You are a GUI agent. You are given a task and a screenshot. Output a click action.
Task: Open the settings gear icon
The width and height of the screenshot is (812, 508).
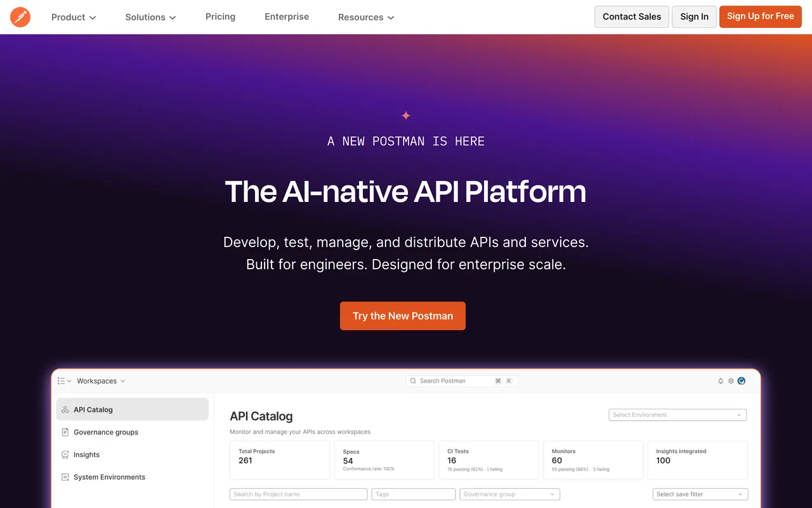(731, 381)
